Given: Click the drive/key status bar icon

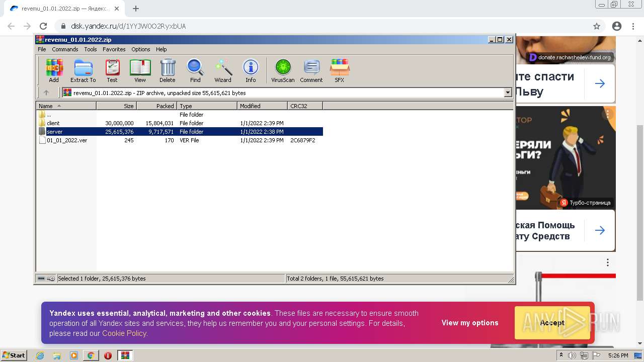Looking at the screenshot, I should (x=46, y=279).
